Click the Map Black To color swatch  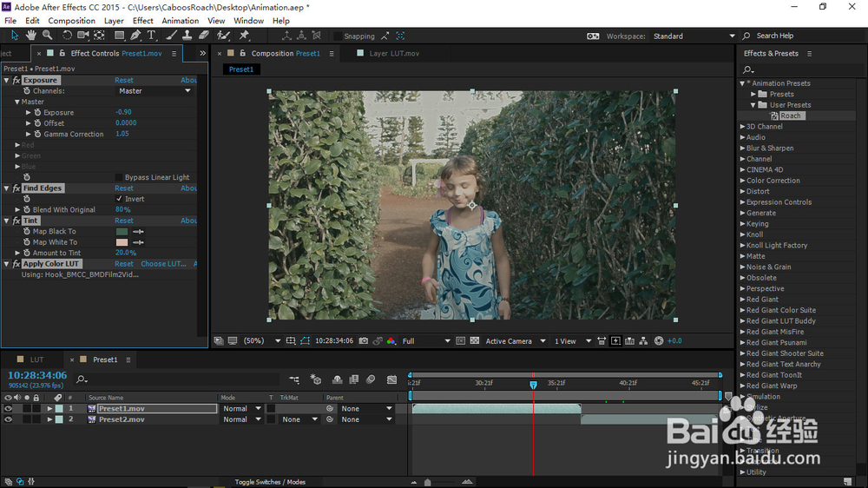122,232
